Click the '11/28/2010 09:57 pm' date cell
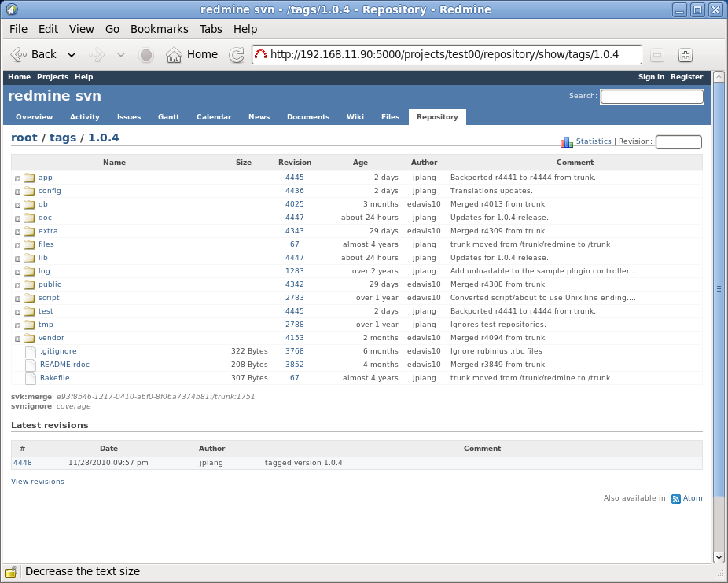Screen dimensions: 728x583 [108, 462]
